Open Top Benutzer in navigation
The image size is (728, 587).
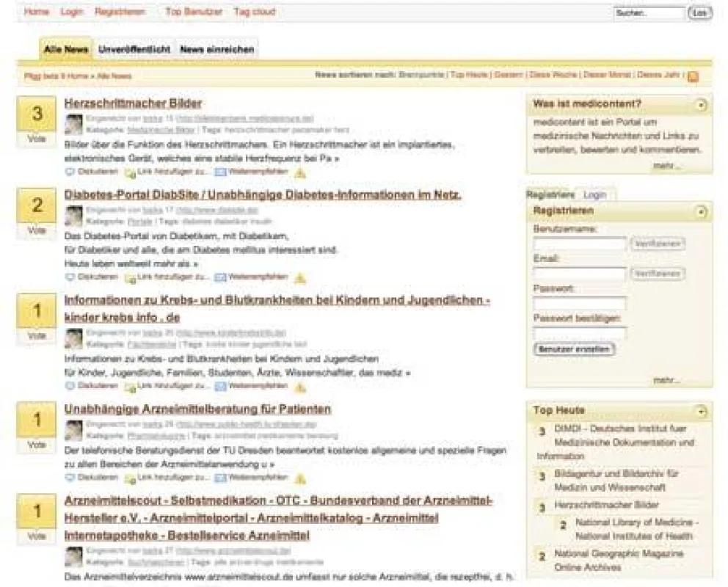coord(194,12)
